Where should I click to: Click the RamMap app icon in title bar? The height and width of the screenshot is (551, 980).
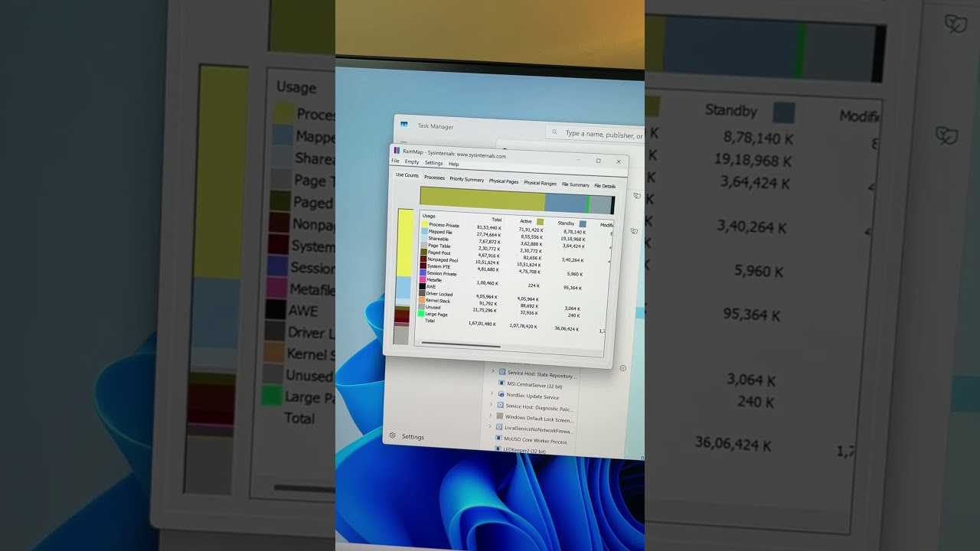(x=397, y=151)
